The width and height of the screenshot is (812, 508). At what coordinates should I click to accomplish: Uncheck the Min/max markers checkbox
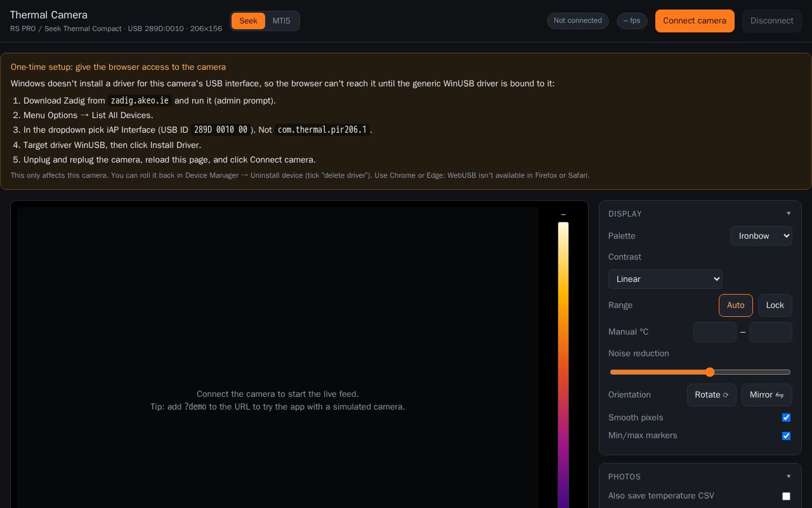coord(786,436)
